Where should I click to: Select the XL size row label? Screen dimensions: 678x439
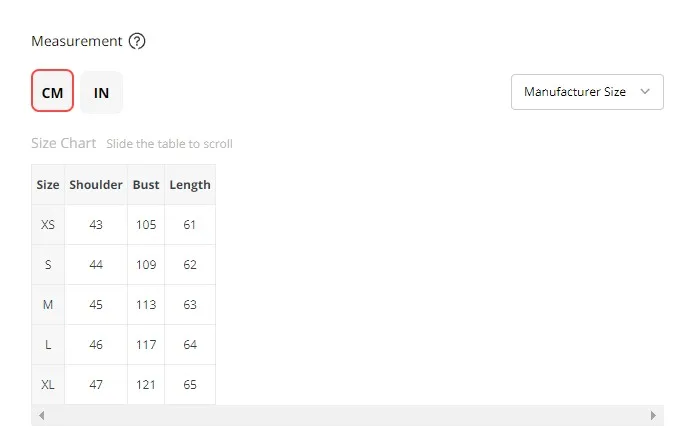[x=48, y=384]
